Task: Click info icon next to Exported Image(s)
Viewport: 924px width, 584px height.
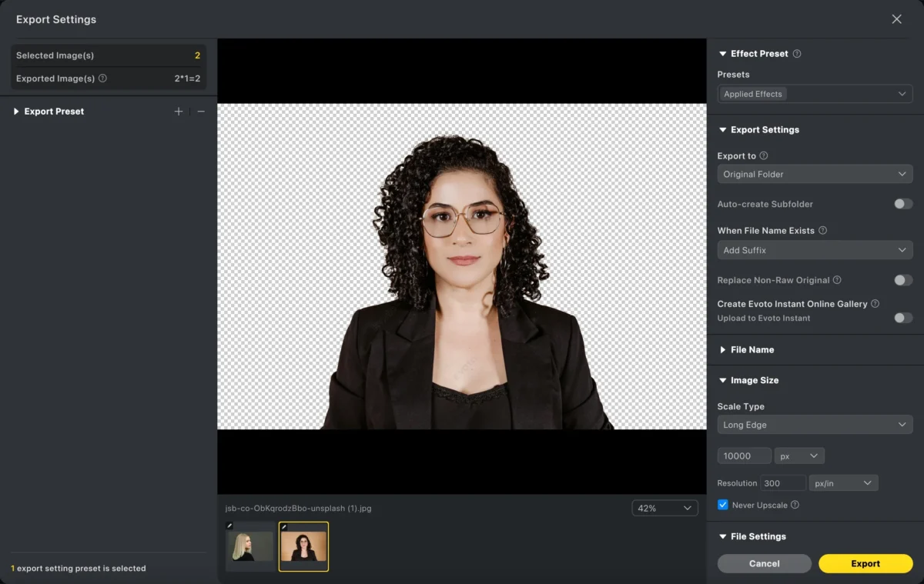Action: tap(102, 78)
